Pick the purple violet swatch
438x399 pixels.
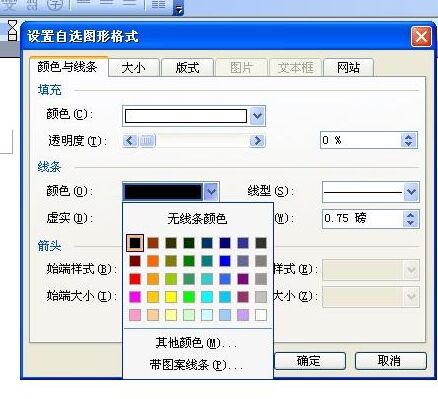243,279
